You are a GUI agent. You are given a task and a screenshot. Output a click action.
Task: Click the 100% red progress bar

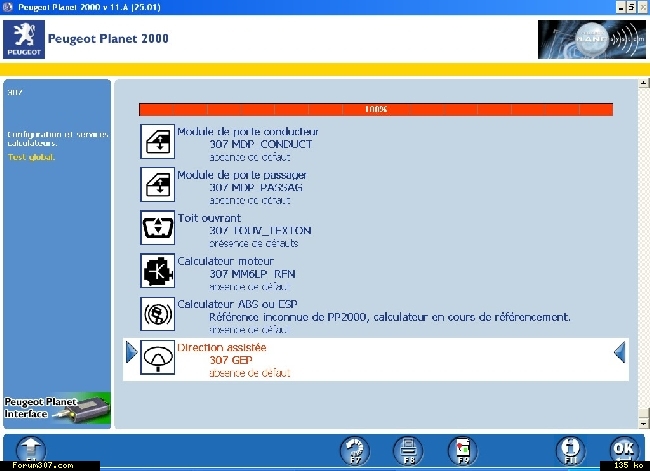[x=376, y=109]
